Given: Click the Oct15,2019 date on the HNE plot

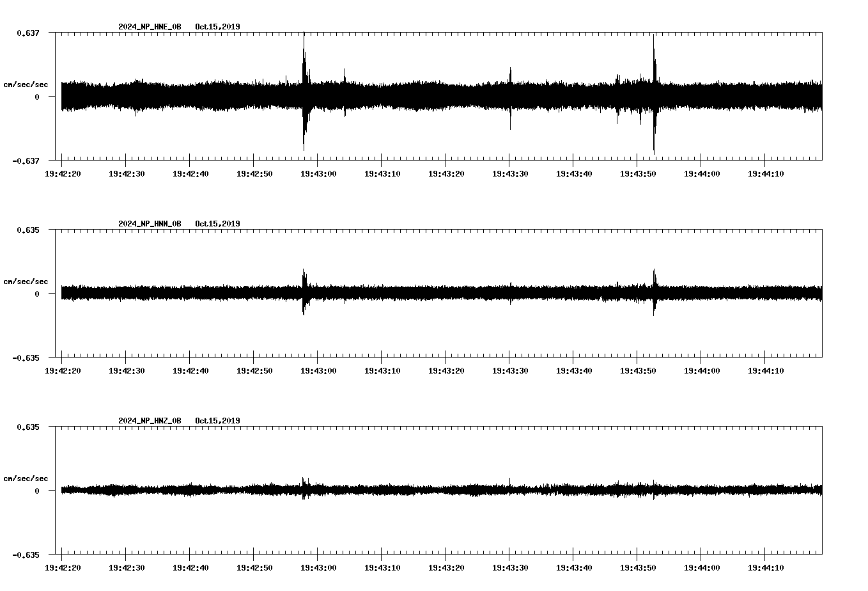Looking at the screenshot, I should click(x=218, y=27).
